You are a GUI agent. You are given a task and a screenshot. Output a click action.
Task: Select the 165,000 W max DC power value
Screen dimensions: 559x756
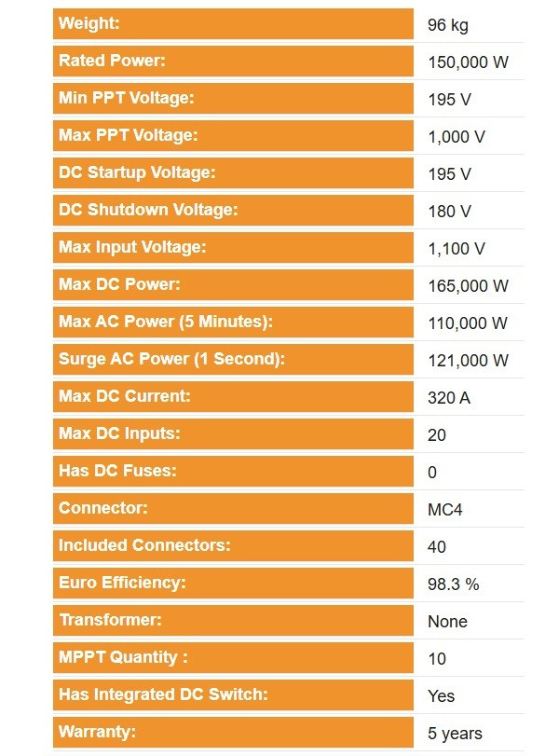468,286
